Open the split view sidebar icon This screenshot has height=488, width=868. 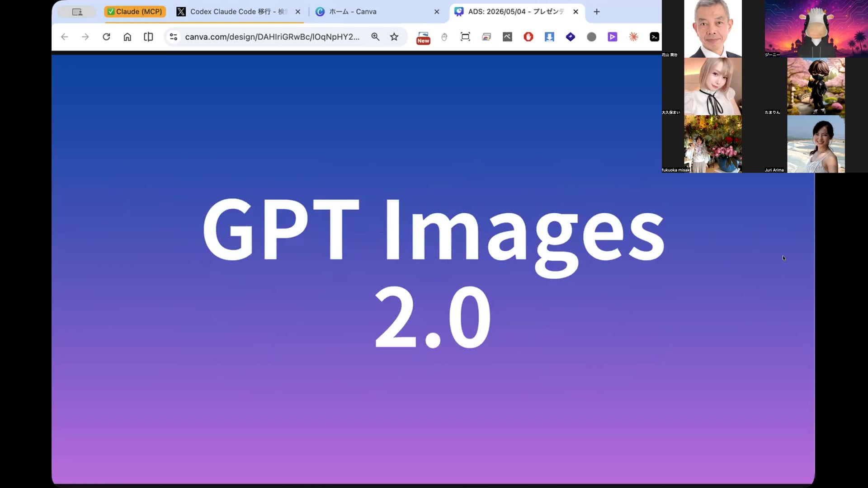(148, 37)
